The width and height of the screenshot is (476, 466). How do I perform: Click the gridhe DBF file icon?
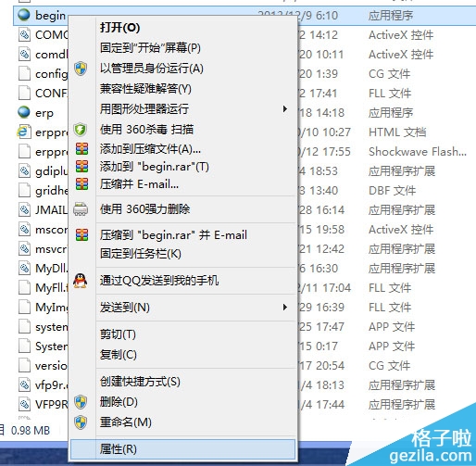coord(24,190)
